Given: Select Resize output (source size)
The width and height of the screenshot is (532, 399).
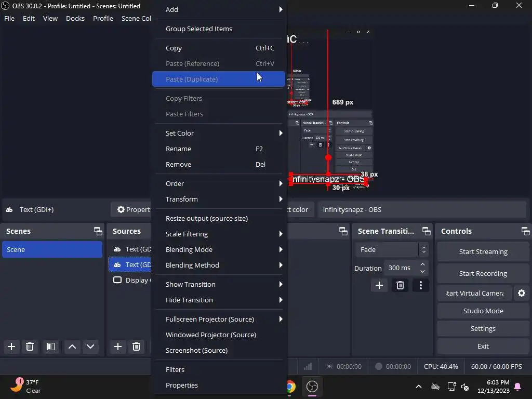Looking at the screenshot, I should 219,219.
